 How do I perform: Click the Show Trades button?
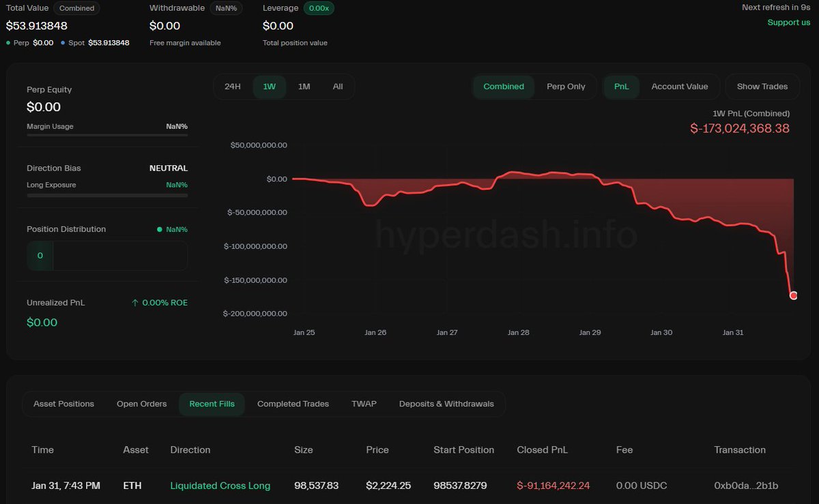(762, 87)
